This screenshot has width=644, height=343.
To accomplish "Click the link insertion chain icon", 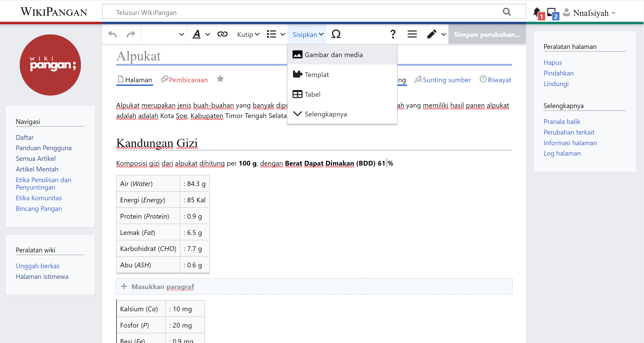I will tap(222, 34).
